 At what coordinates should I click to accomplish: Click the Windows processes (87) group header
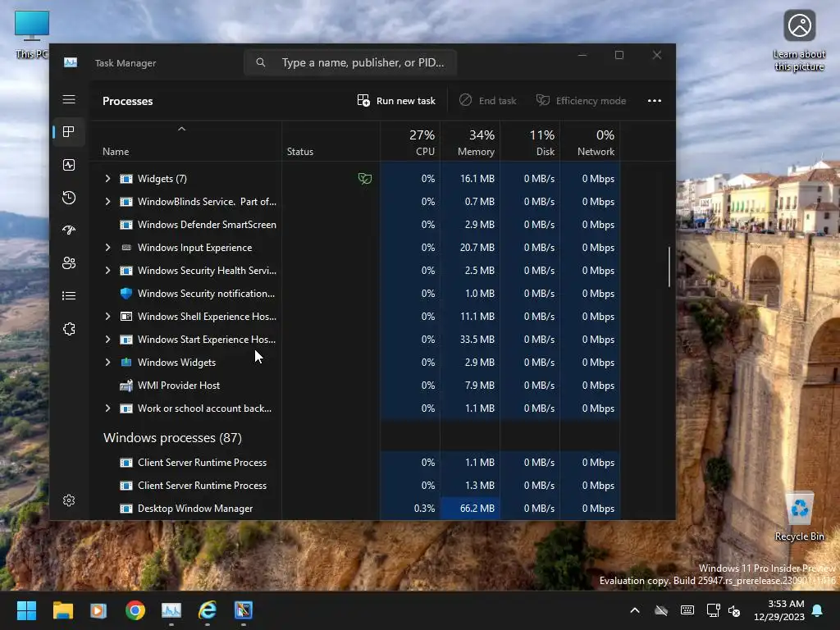point(172,438)
